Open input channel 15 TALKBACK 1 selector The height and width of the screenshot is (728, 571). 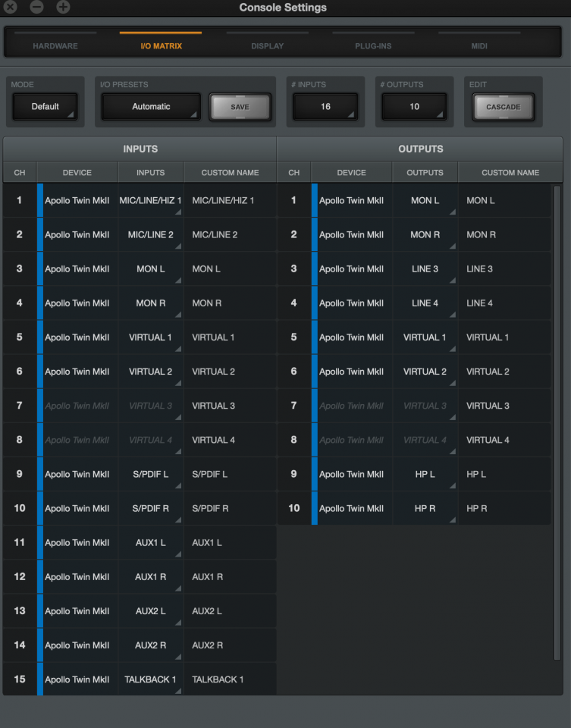point(150,679)
